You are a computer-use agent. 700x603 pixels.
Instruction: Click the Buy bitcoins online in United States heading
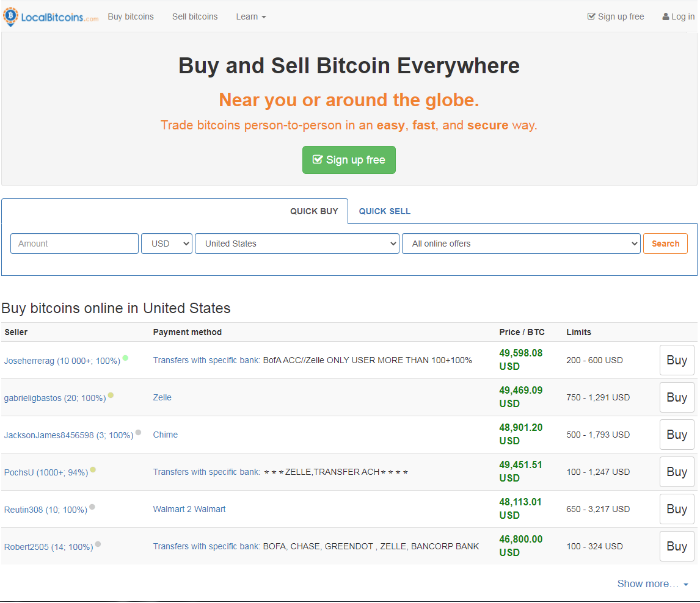[x=115, y=308]
